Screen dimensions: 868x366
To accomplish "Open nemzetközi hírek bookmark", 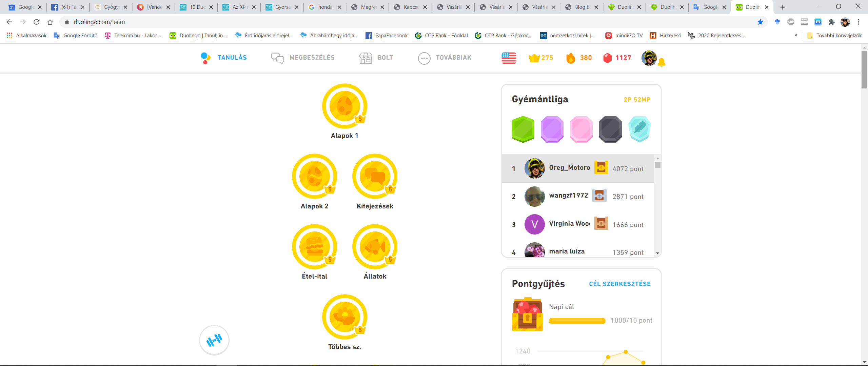I will 567,36.
